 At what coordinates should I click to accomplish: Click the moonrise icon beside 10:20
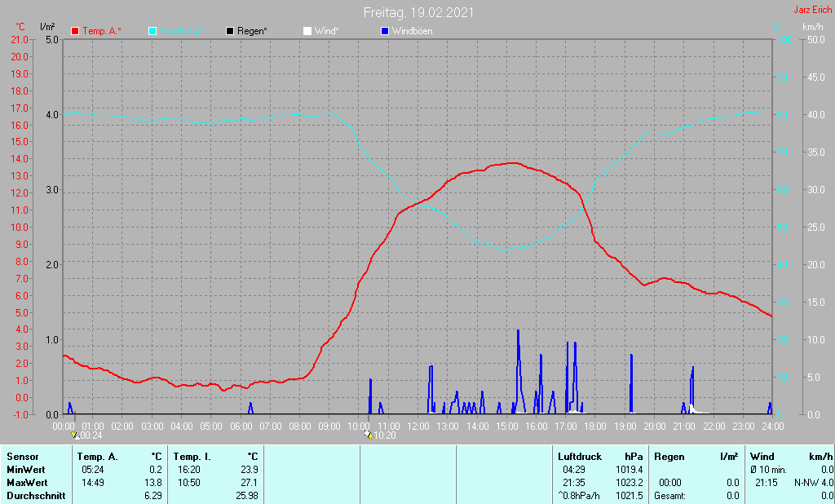(x=369, y=435)
